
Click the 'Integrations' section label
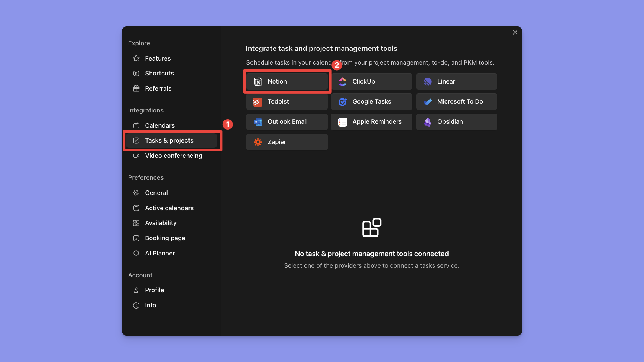point(146,111)
